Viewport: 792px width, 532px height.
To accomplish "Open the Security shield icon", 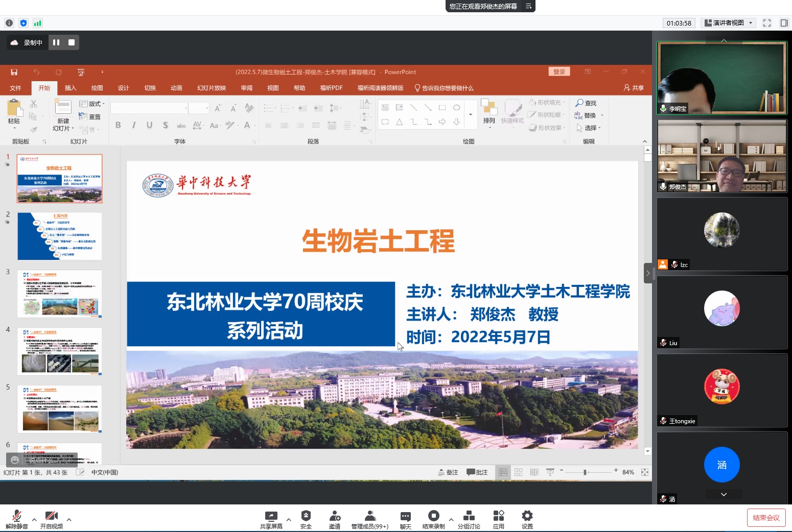I will pyautogui.click(x=306, y=516).
